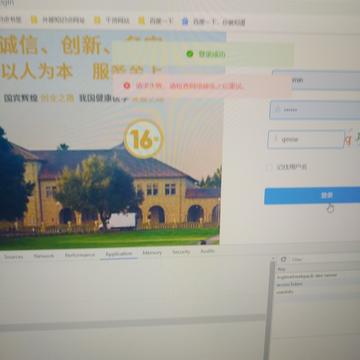Click the username input field
The height and width of the screenshot is (360, 360).
(x=316, y=80)
